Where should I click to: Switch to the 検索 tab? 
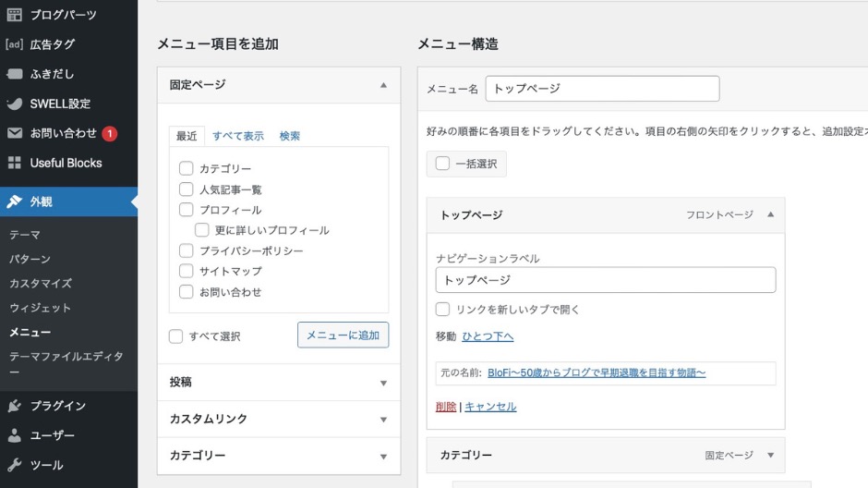290,136
